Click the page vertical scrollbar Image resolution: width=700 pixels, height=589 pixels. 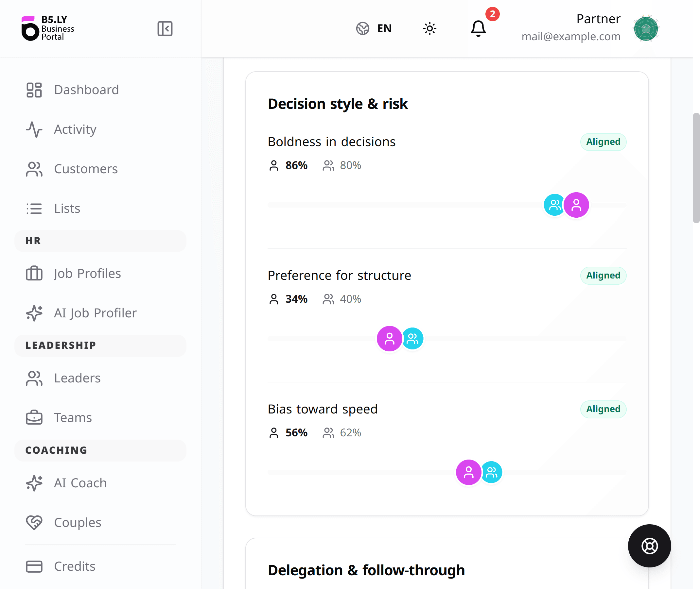click(696, 168)
